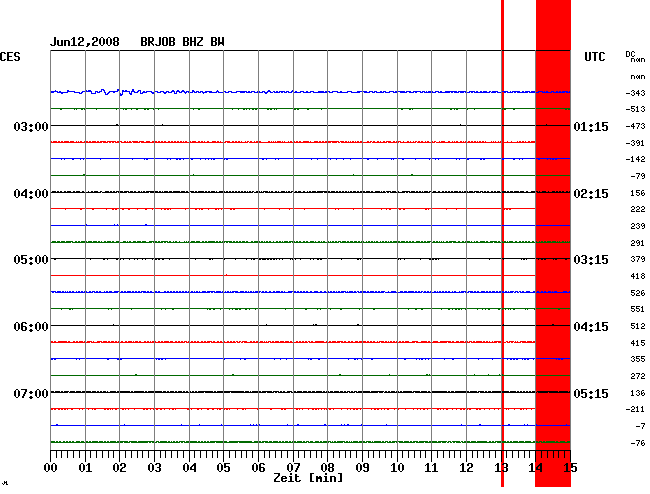Select the 512 DC value
Screen dimensions: 650x494
[638, 327]
